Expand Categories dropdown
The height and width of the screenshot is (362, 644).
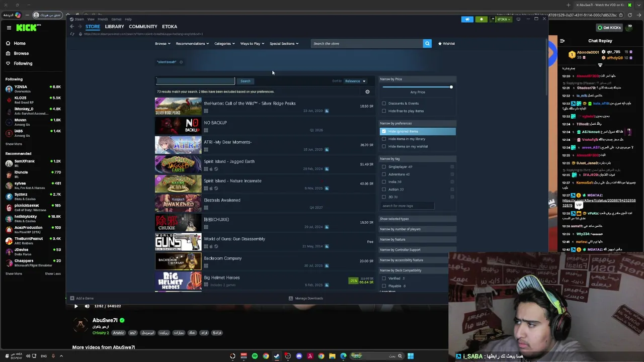(224, 44)
